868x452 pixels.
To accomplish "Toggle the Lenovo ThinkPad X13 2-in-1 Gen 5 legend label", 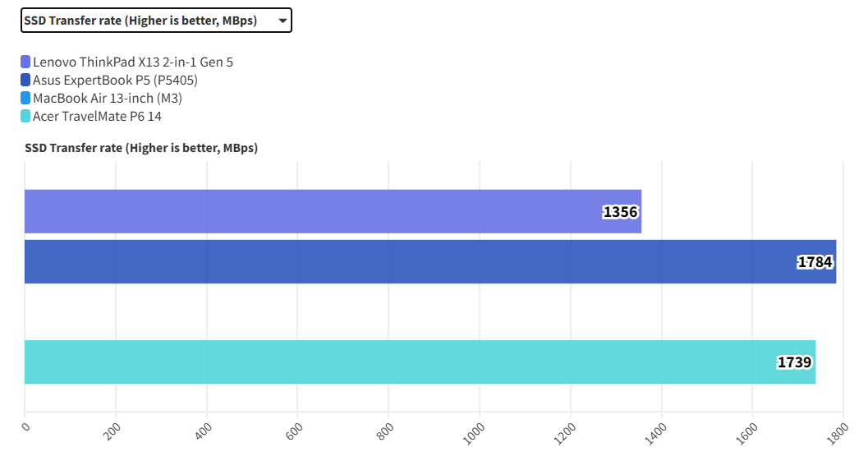I will coord(132,62).
